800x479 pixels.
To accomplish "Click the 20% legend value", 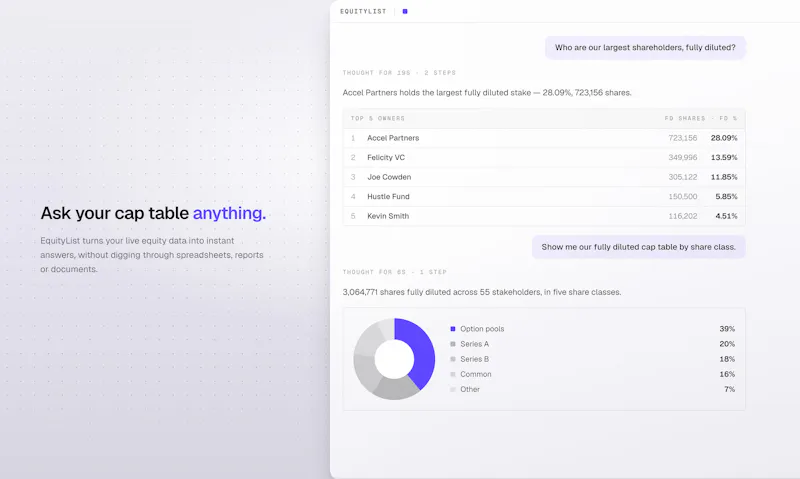I will click(727, 344).
